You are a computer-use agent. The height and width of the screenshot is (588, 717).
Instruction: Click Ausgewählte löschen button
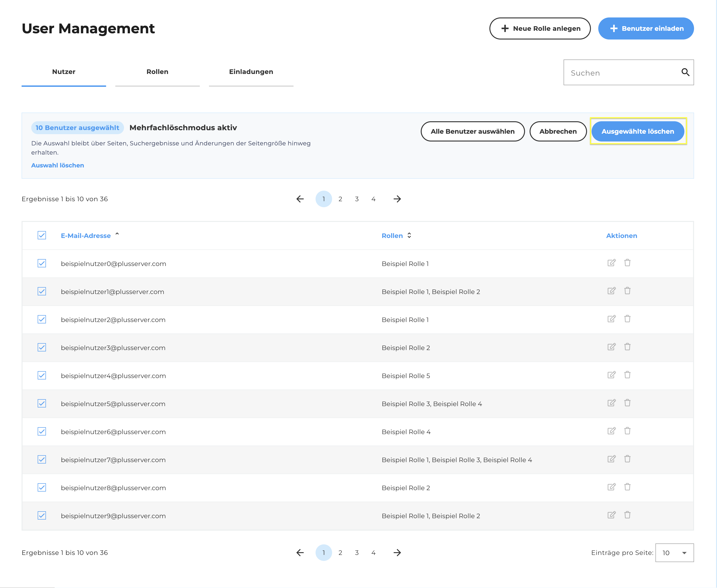(x=638, y=131)
